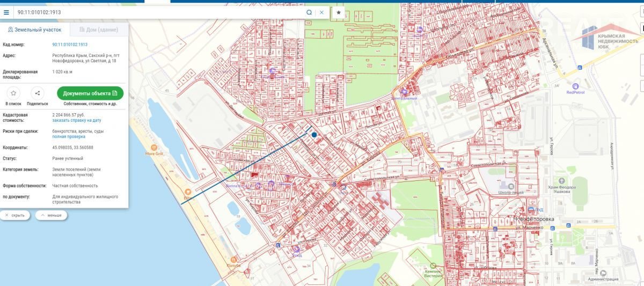644x286 pixels.
Task: Click the search magnifier icon
Action: [x=309, y=12]
